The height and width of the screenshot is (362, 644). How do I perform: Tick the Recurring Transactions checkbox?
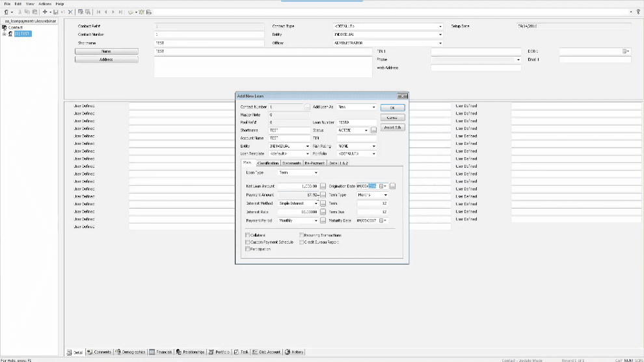click(301, 235)
